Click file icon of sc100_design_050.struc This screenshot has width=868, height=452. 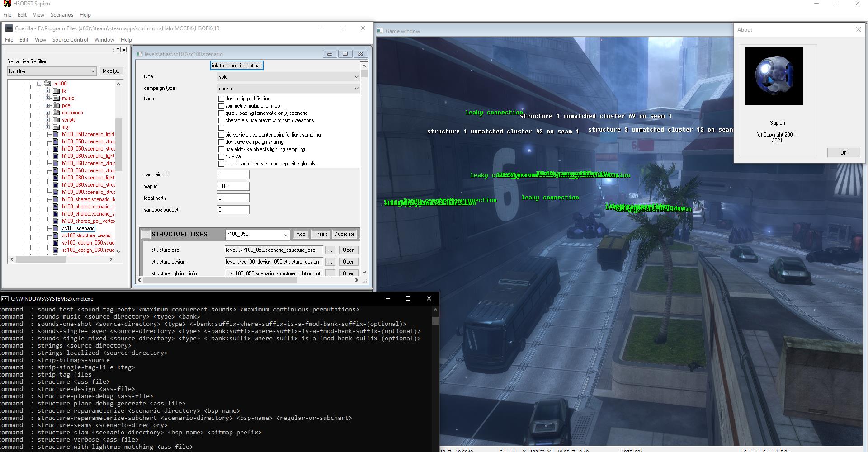click(56, 243)
